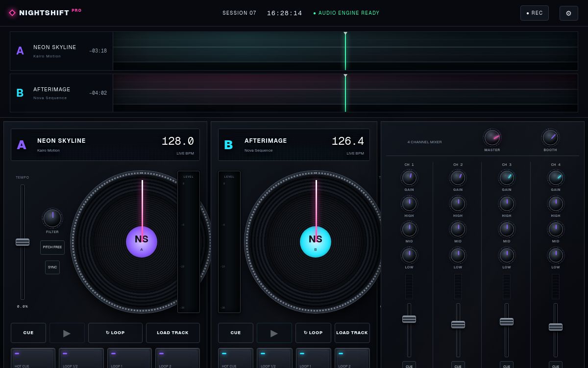The height and width of the screenshot is (368, 588).
Task: Trigger deck A LOOP 1/2 pad
Action: click(x=81, y=358)
